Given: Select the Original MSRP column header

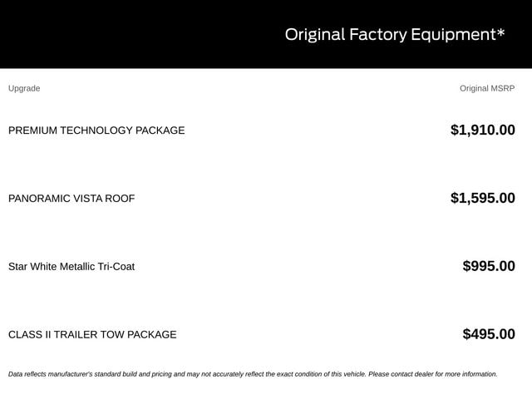Looking at the screenshot, I should (x=487, y=89).
